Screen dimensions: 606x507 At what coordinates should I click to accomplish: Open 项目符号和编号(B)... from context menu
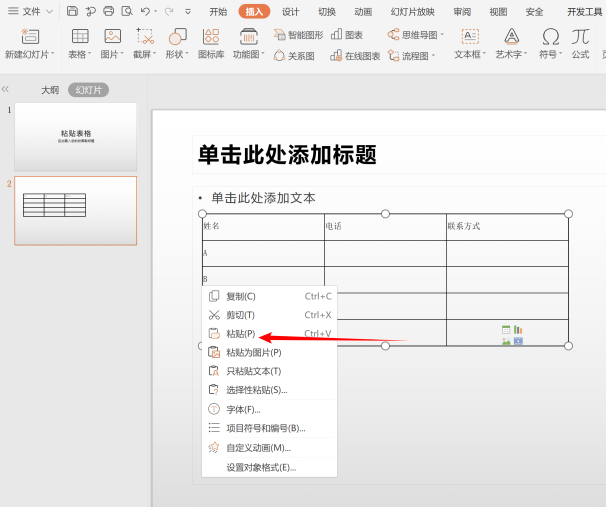coord(269,428)
